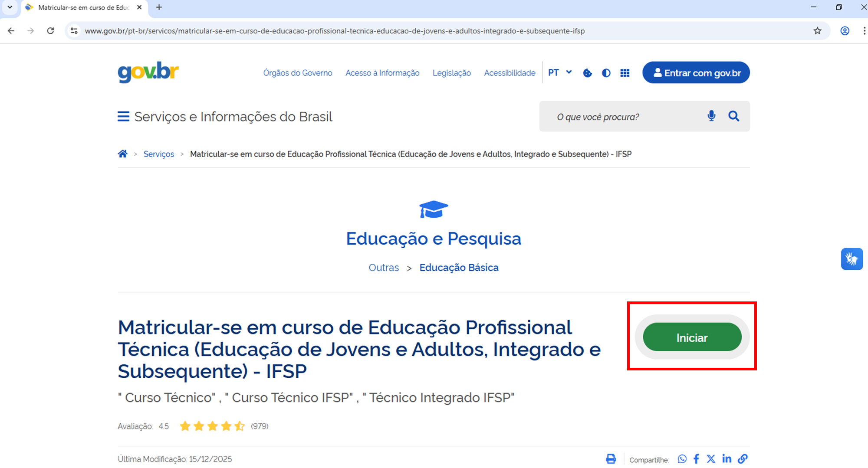Share on LinkedIn icon

[727, 458]
